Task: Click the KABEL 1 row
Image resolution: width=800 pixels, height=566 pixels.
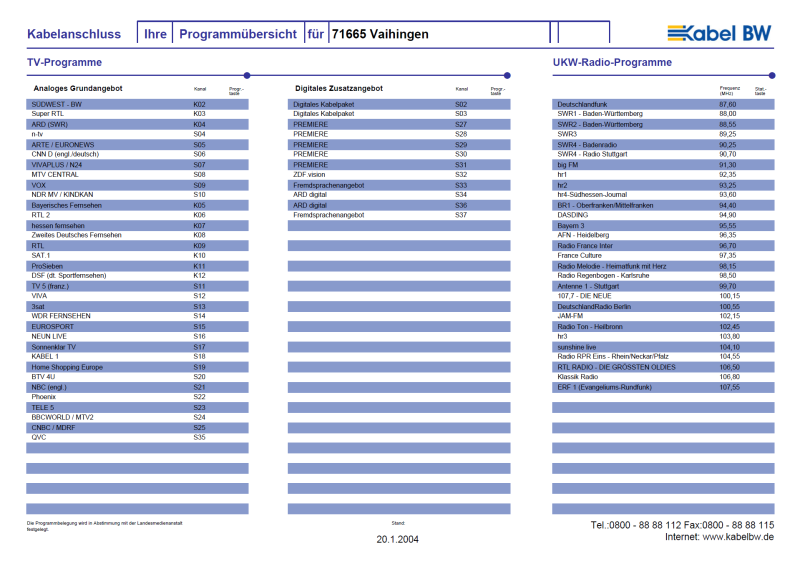Action: (x=137, y=356)
